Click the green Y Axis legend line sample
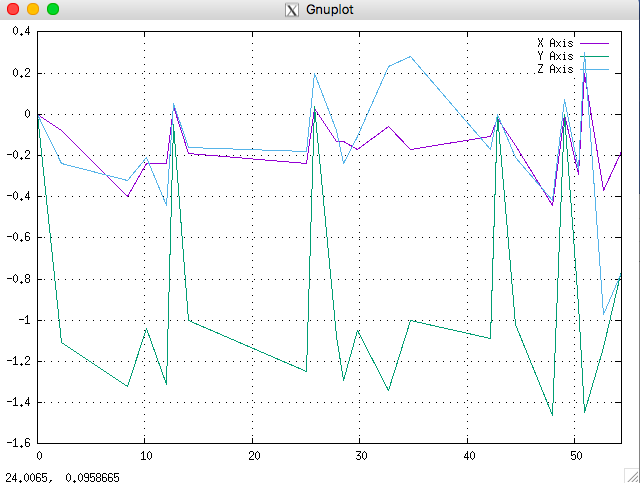This screenshot has height=483, width=640. (x=594, y=56)
